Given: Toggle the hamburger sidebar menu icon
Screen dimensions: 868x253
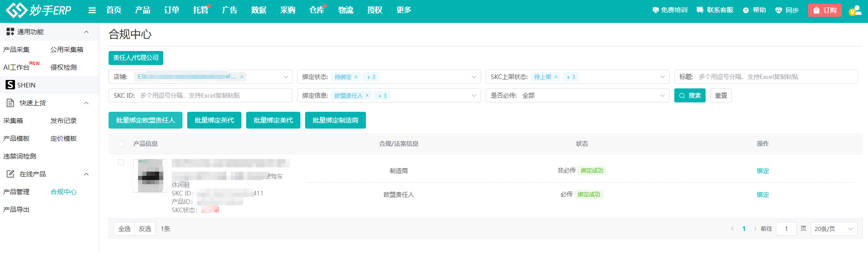Looking at the screenshot, I should pyautogui.click(x=92, y=10).
